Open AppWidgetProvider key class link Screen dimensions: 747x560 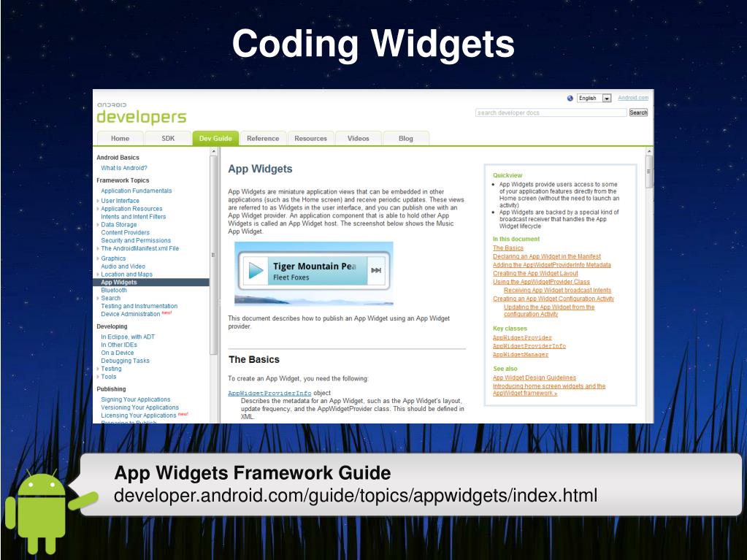click(522, 337)
